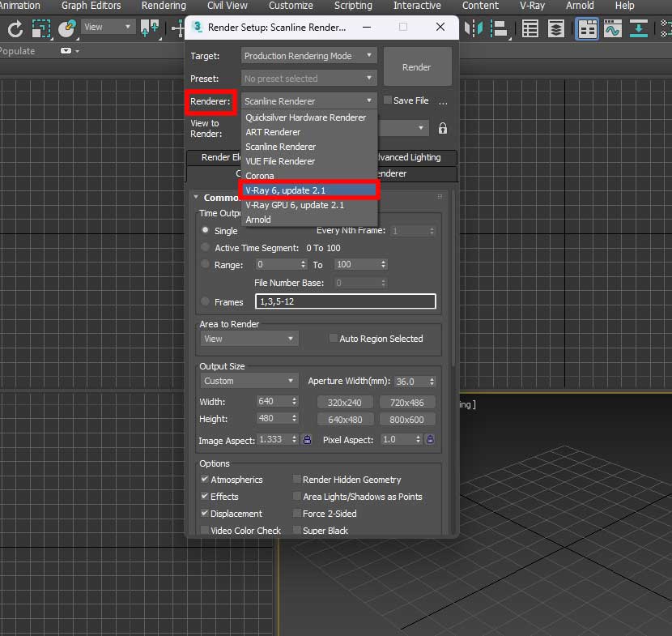This screenshot has width=672, height=636.
Task: Select the Single time output radio button
Action: click(x=206, y=230)
